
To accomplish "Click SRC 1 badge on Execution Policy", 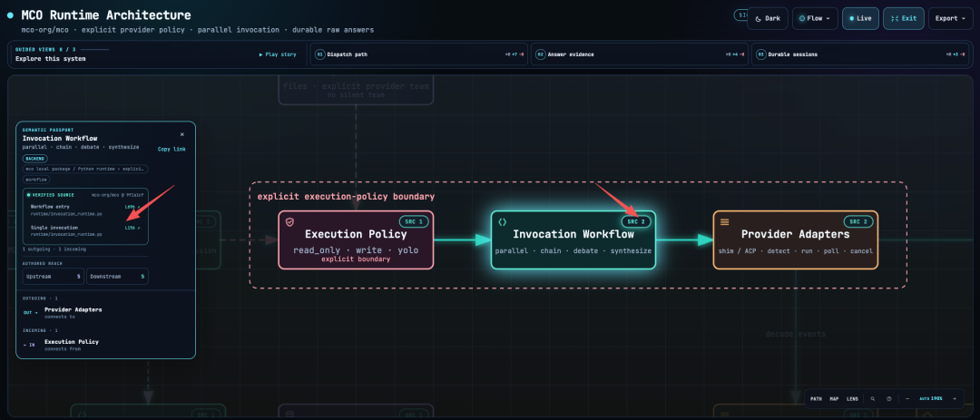I will [414, 222].
